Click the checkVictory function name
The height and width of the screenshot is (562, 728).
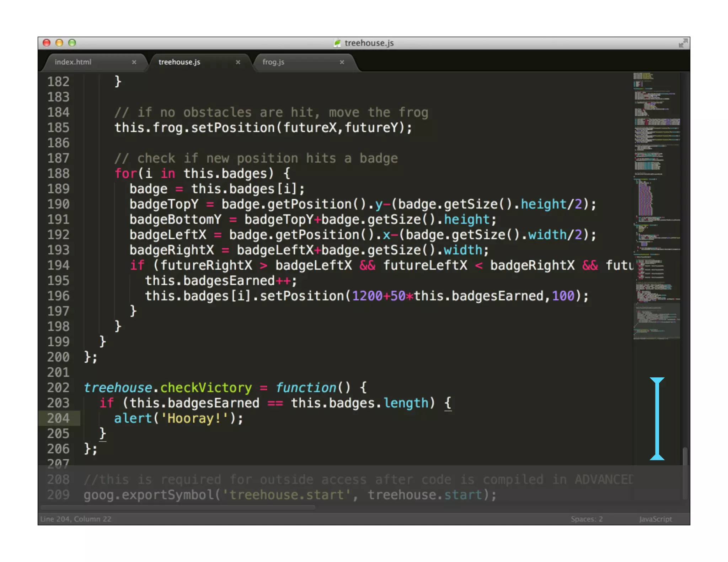(x=206, y=388)
